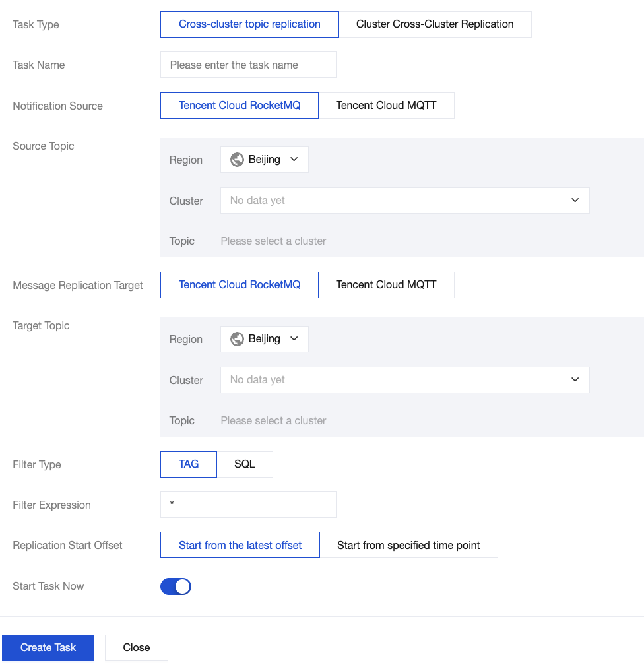This screenshot has height=665, width=644.
Task: Select the TAG filter type
Action: pos(189,464)
